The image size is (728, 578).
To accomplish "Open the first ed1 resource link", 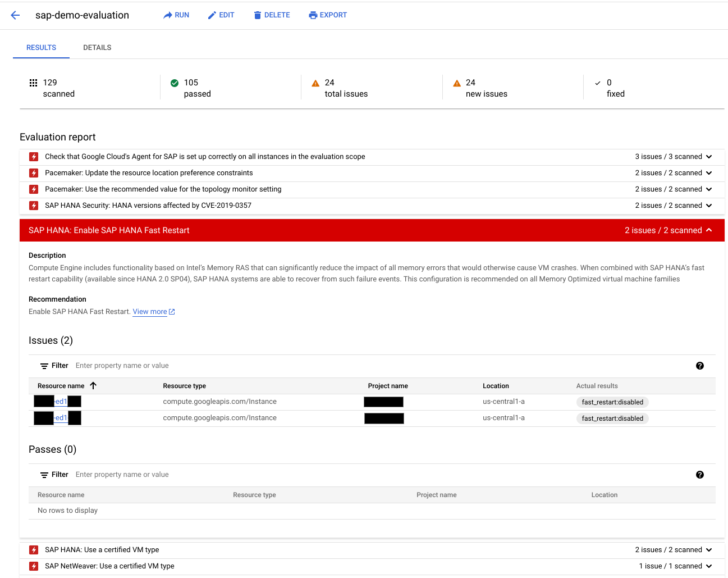I will (x=61, y=402).
